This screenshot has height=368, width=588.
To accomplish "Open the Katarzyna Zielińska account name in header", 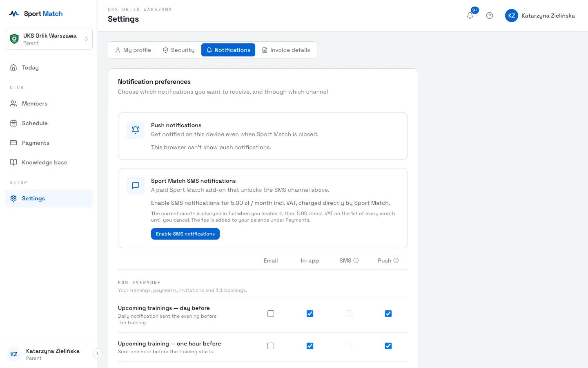I will [548, 16].
